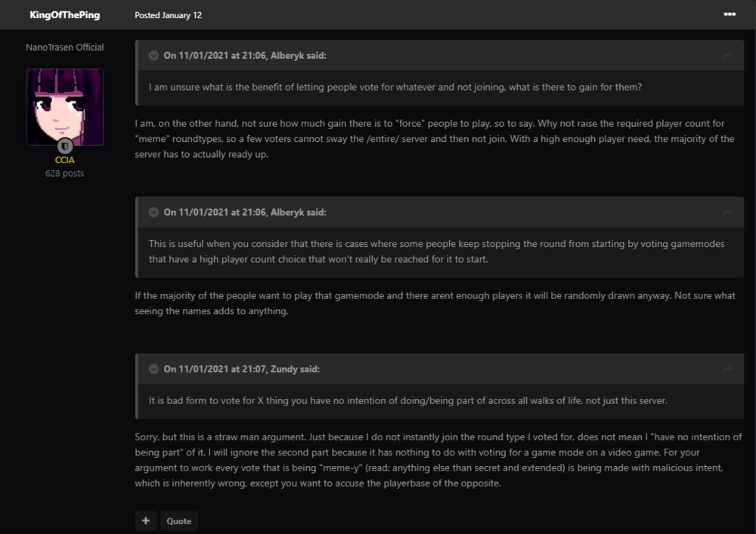Open the post options ellipsis menu

[x=729, y=14]
